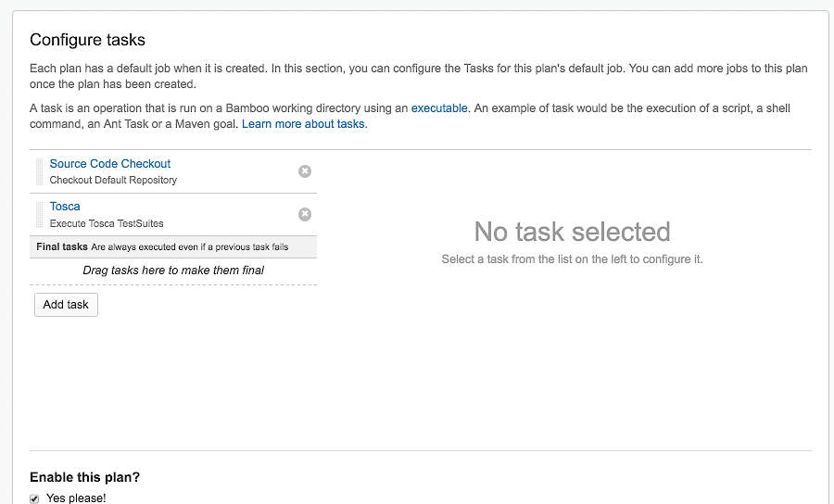Select the Execute Tosca TestSuites description
This screenshot has width=834, height=504.
pos(107,223)
